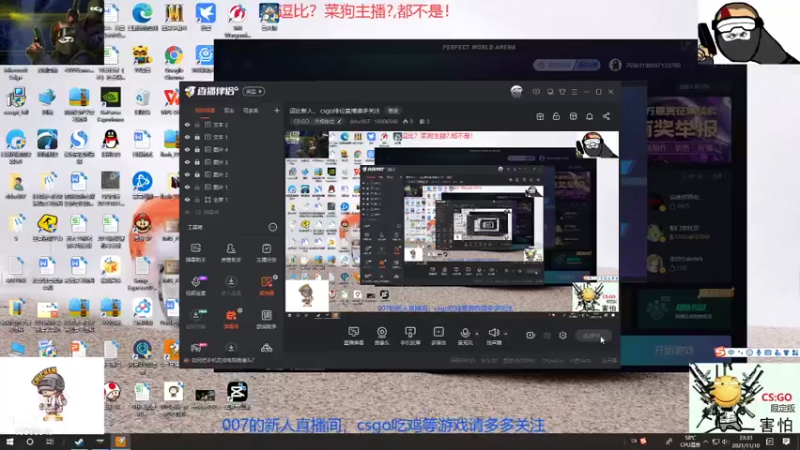Select the 文本 2 source row

pos(232,124)
